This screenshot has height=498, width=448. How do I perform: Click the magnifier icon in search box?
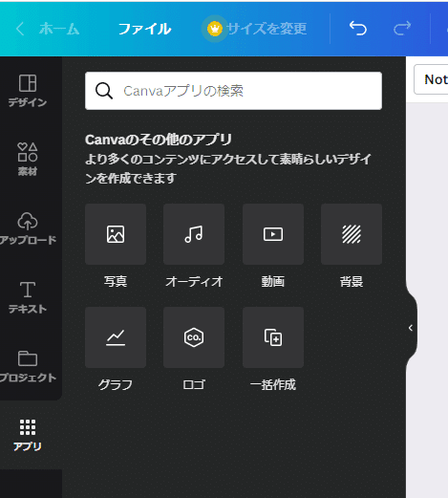tap(104, 91)
